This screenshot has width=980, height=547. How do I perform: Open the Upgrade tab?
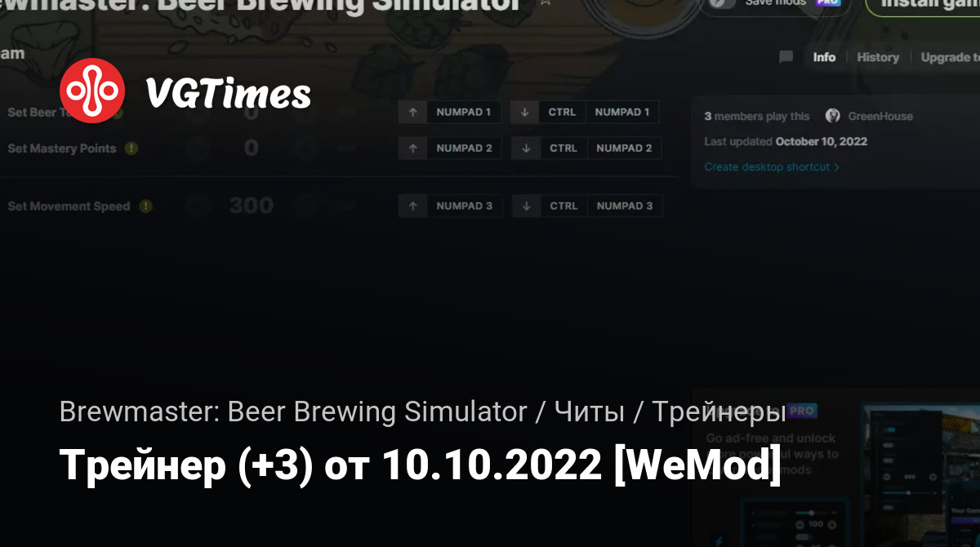coord(950,57)
